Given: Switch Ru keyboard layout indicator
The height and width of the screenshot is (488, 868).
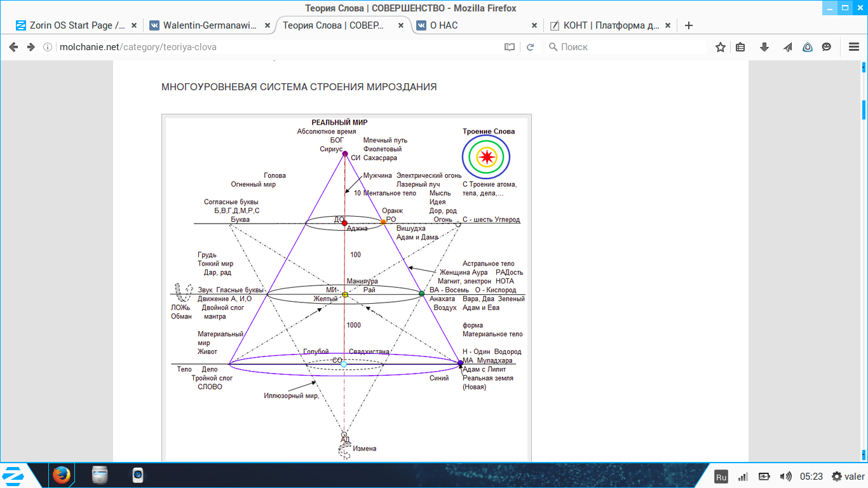Looking at the screenshot, I should click(x=721, y=477).
